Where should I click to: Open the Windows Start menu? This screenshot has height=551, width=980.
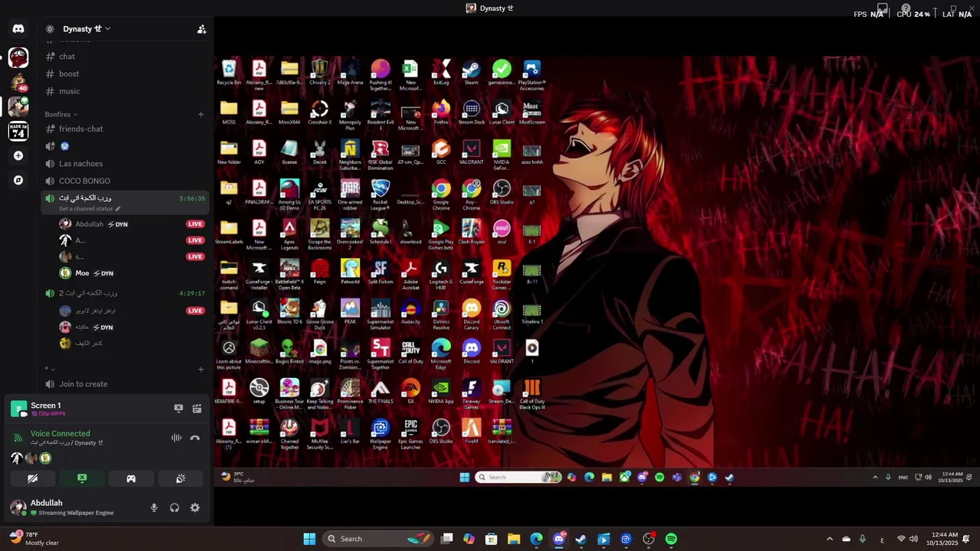coord(309,539)
